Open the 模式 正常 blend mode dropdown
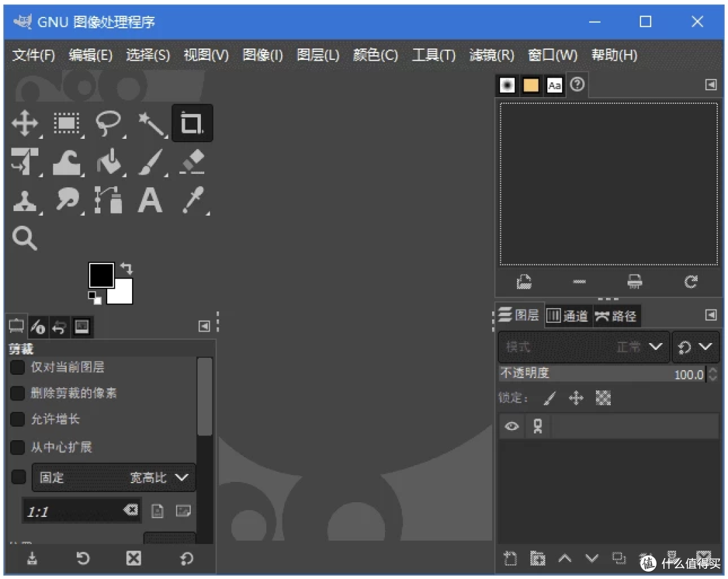Screen dimensions: 728x579 pos(584,347)
